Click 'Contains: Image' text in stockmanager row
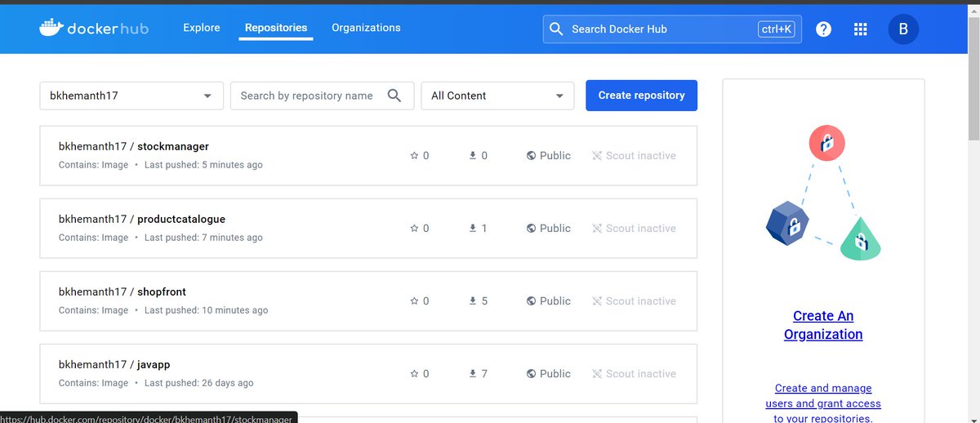The height and width of the screenshot is (423, 980). (93, 165)
